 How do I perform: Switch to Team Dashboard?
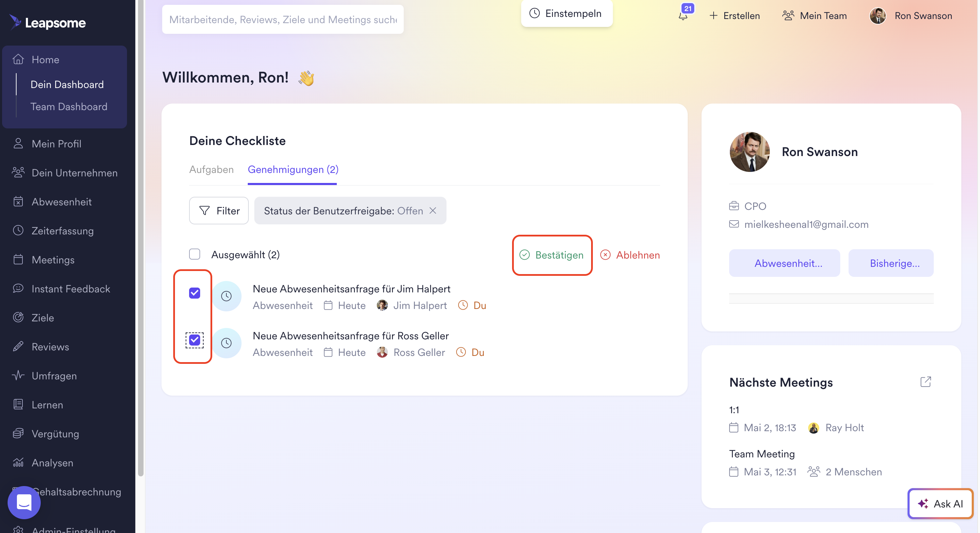coord(69,106)
